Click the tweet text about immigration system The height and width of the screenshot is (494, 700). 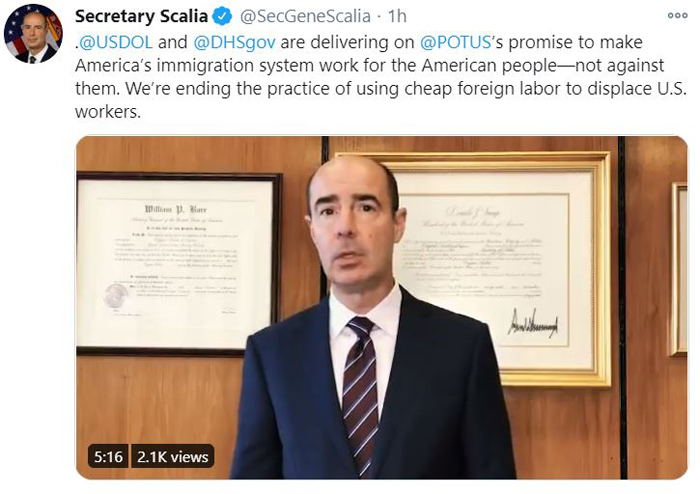click(x=381, y=77)
